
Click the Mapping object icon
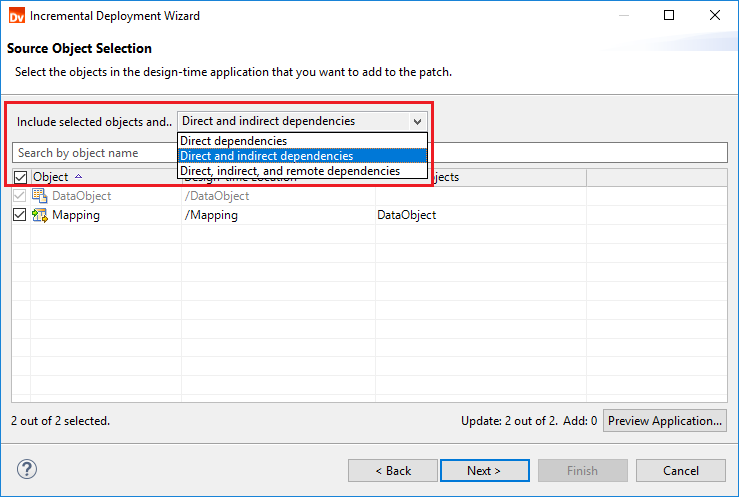40,215
